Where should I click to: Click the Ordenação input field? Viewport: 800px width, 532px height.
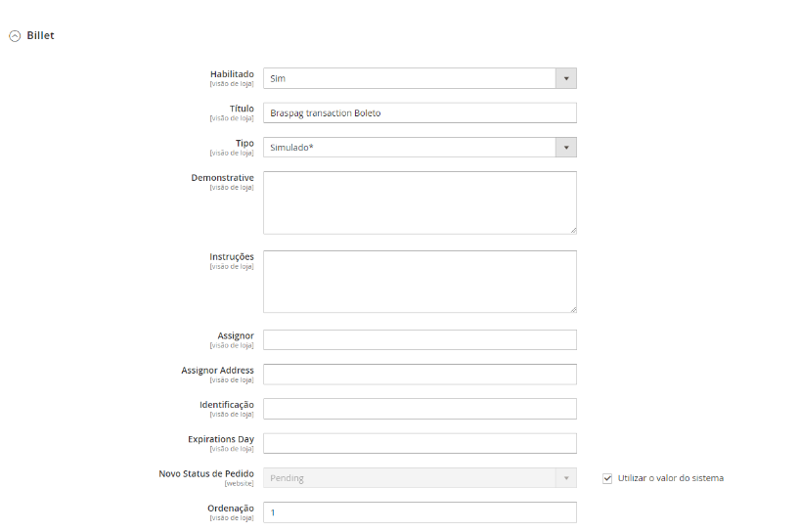click(x=420, y=512)
